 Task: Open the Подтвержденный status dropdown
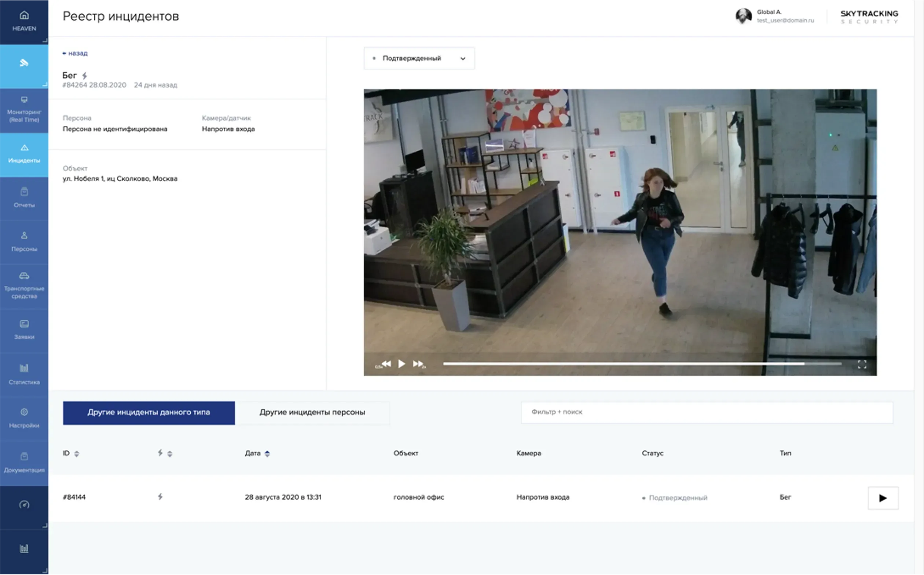pyautogui.click(x=419, y=58)
